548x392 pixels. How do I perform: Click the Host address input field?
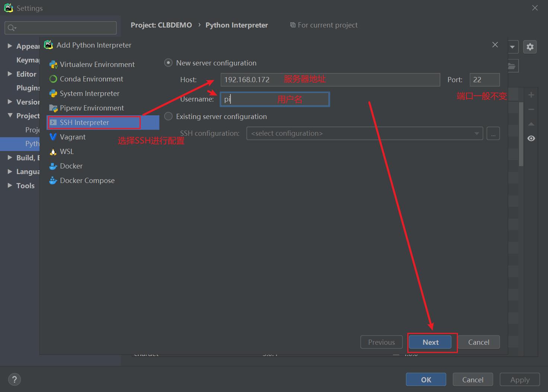pyautogui.click(x=330, y=80)
